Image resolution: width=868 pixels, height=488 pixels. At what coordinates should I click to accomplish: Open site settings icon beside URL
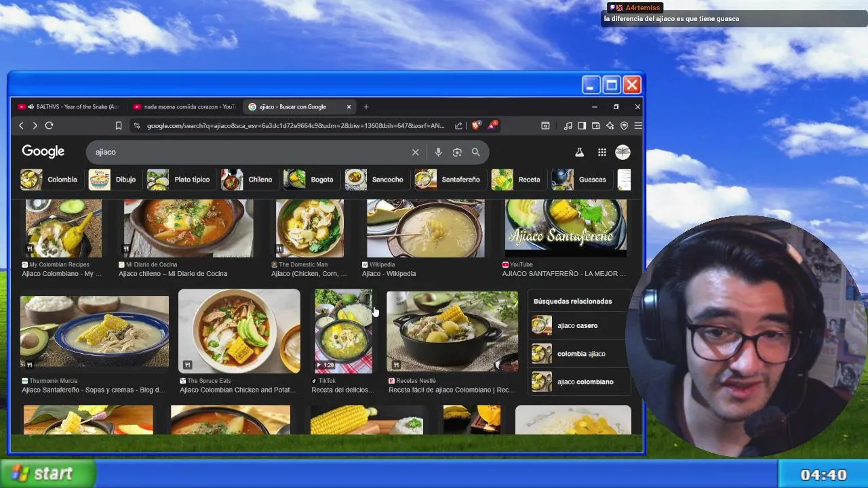[136, 125]
